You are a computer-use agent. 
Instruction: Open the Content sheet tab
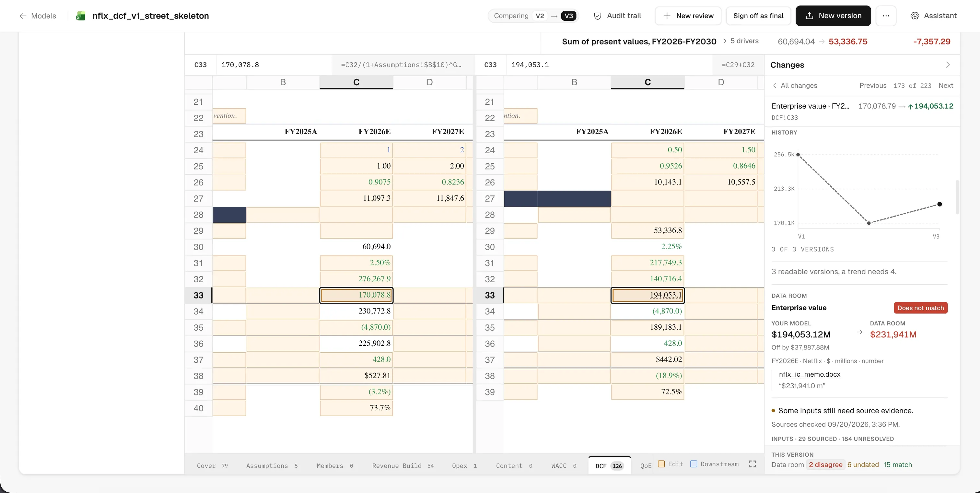click(x=514, y=465)
